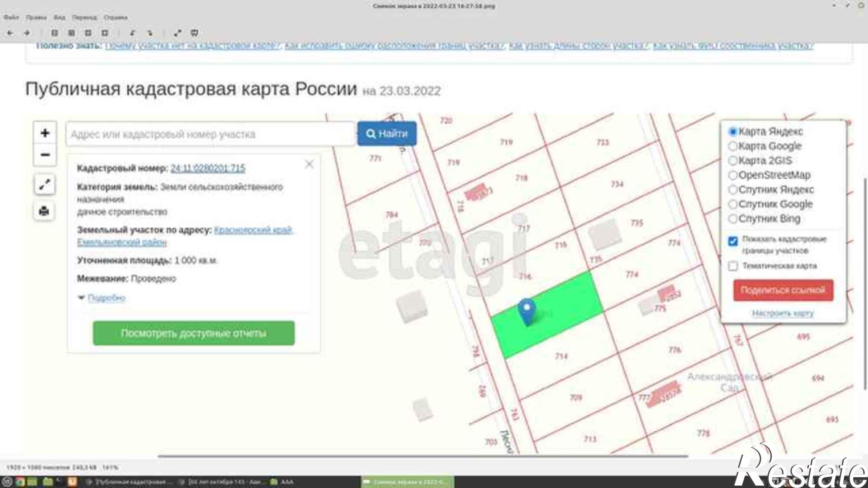868x488 pixels.
Task: Zoom in the map with plus button
Action: coord(45,133)
